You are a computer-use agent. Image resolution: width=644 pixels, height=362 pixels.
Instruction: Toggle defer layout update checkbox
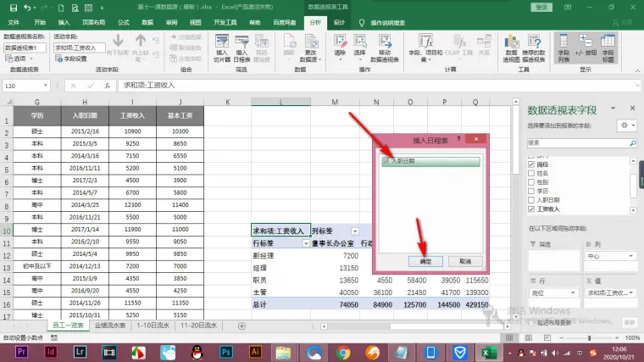tap(532, 322)
